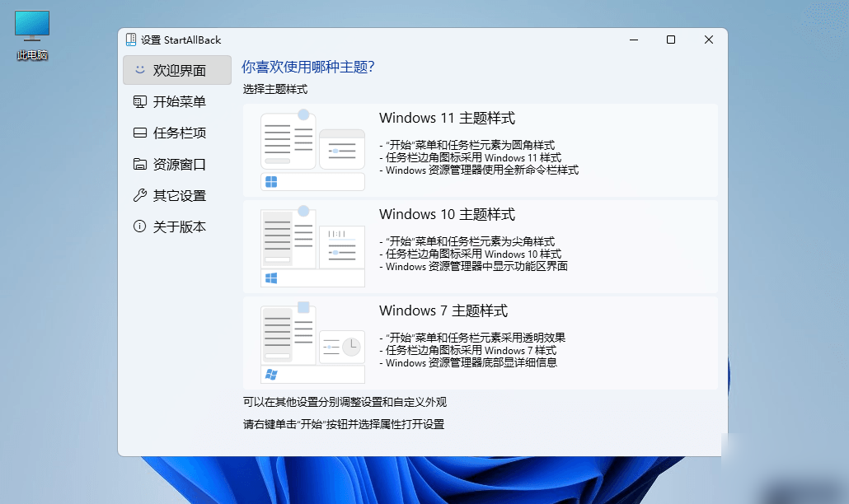Click the start menu icon beside 开始菜单

(139, 101)
